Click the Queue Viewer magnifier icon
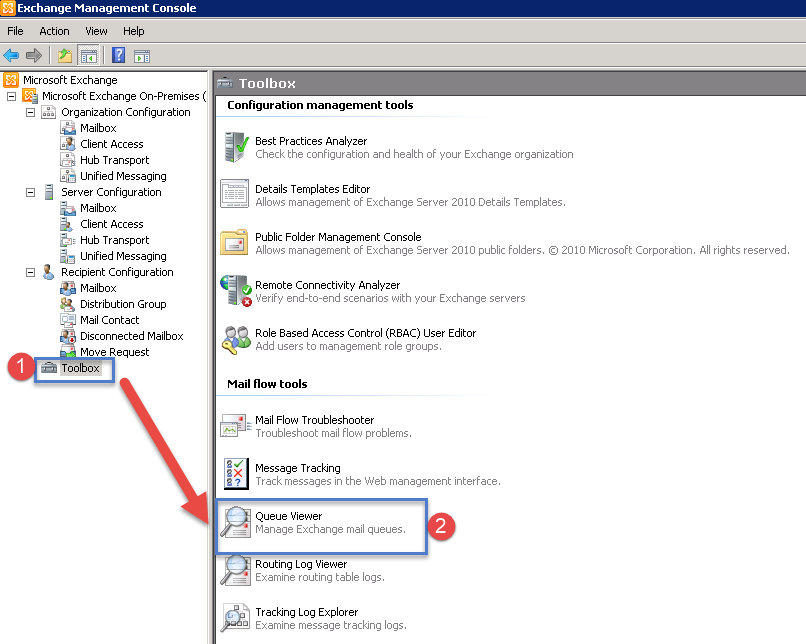This screenshot has width=806, height=644. 235,522
